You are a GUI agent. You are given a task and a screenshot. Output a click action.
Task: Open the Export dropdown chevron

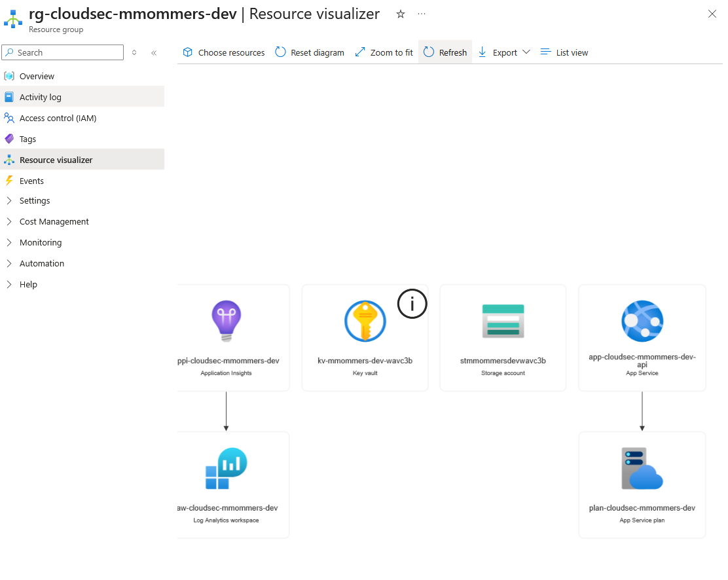pos(526,52)
